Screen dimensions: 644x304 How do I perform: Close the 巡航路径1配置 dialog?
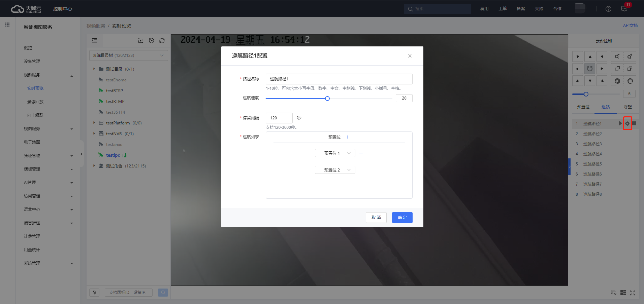(410, 56)
